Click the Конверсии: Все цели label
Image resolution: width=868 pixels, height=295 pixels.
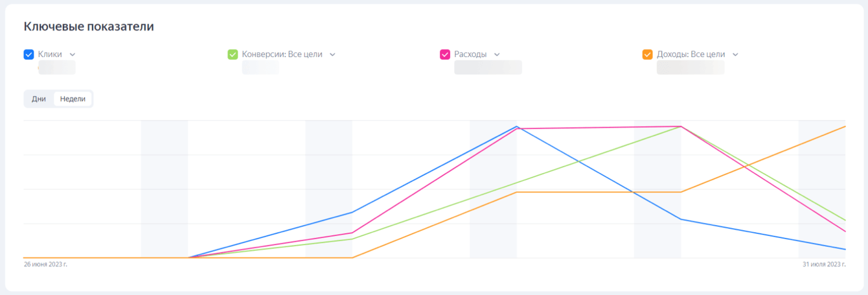(282, 54)
